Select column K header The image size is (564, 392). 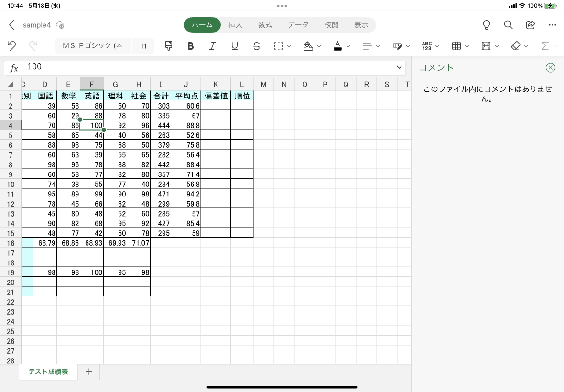coord(216,84)
